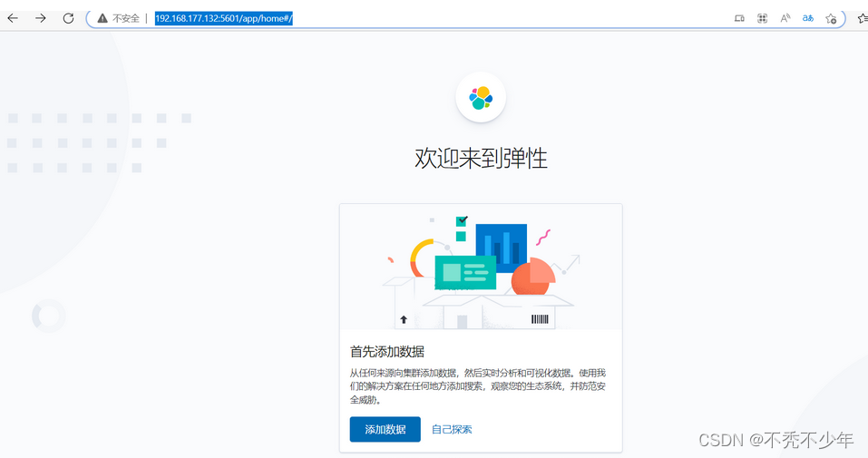
Task: Click the illustration in the add-data card
Action: (481, 267)
